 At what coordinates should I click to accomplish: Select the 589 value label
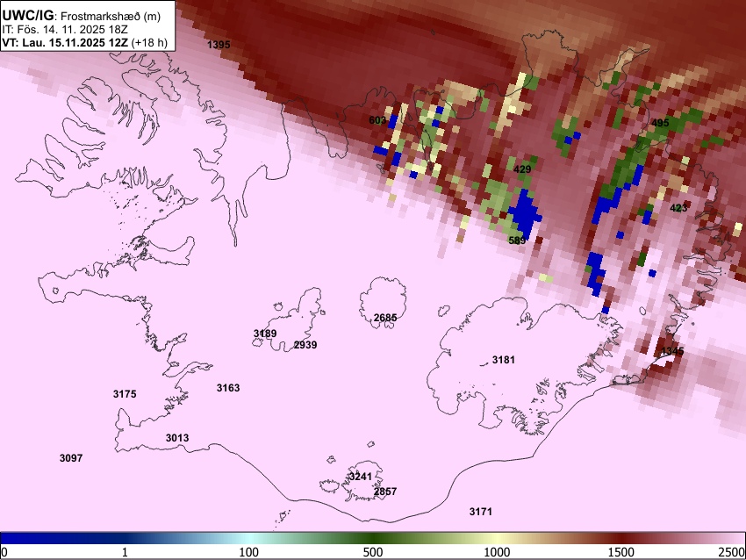pyautogui.click(x=517, y=241)
